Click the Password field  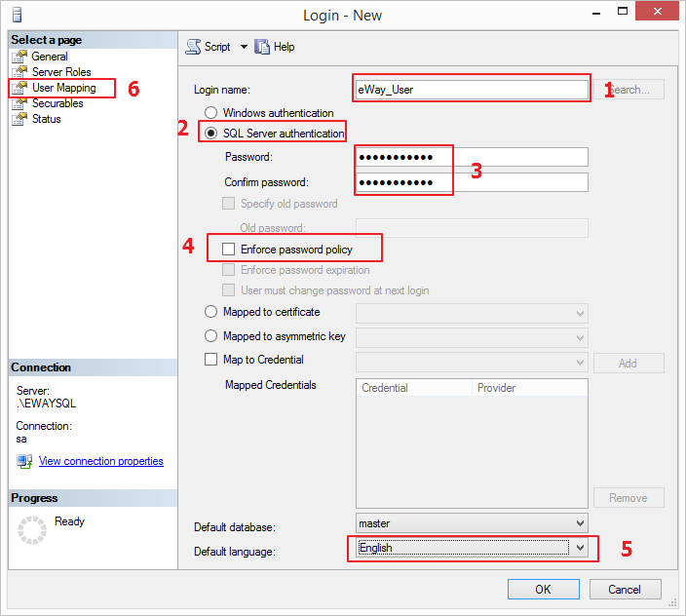472,157
